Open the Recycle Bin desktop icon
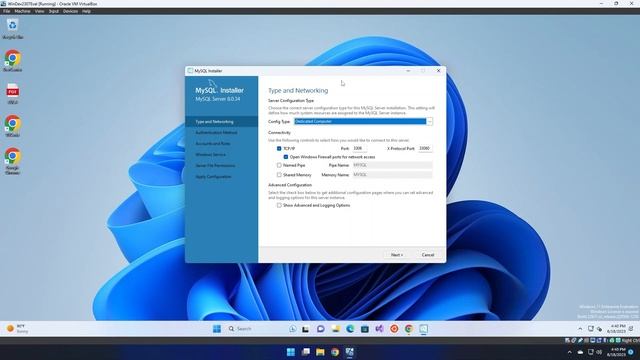The width and height of the screenshot is (640, 360). pyautogui.click(x=13, y=29)
